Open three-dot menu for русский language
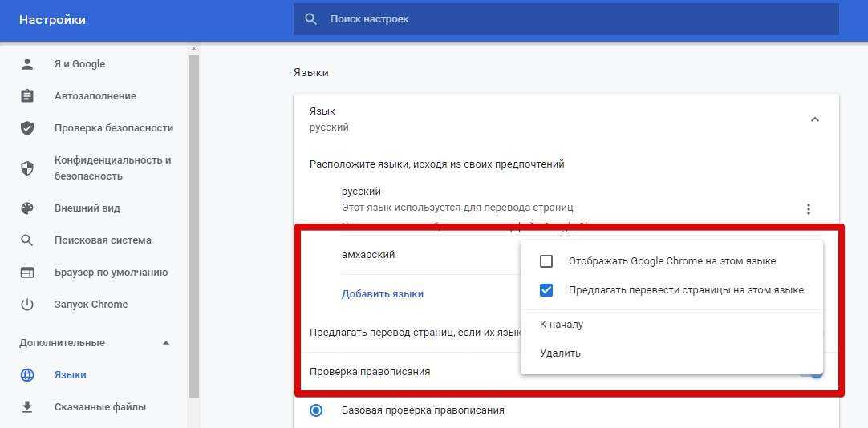This screenshot has height=428, width=868. (809, 209)
